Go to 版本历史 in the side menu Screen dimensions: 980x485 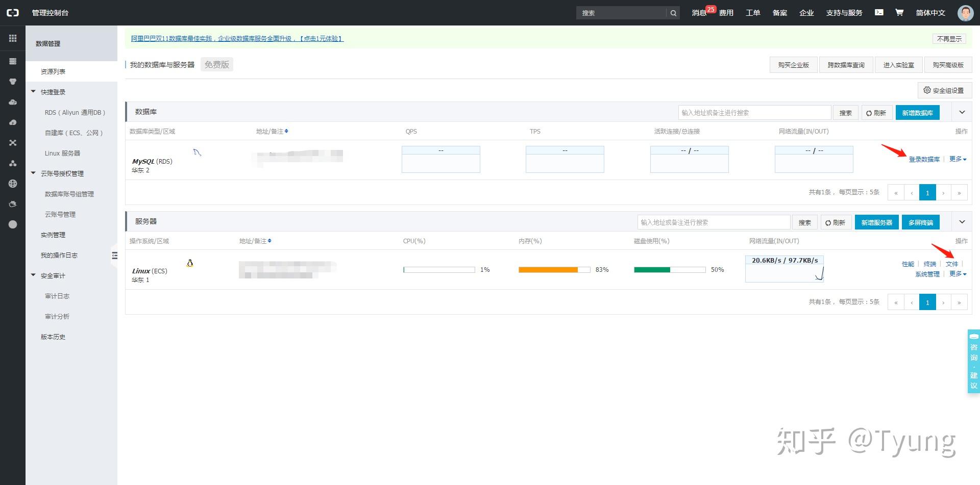53,337
